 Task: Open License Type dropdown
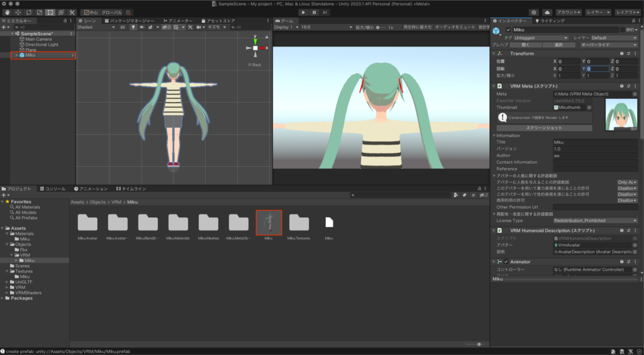[595, 220]
